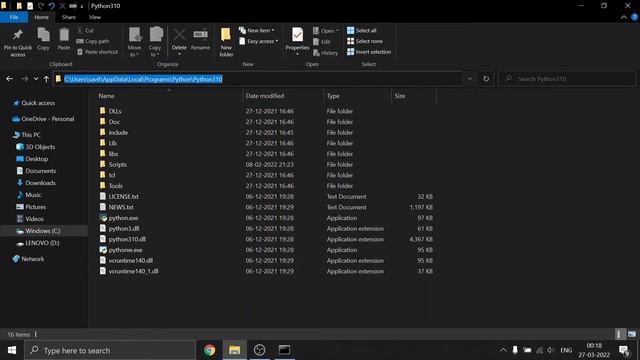Select the LICENSE.txt file
This screenshot has width=640, height=360.
point(124,196)
